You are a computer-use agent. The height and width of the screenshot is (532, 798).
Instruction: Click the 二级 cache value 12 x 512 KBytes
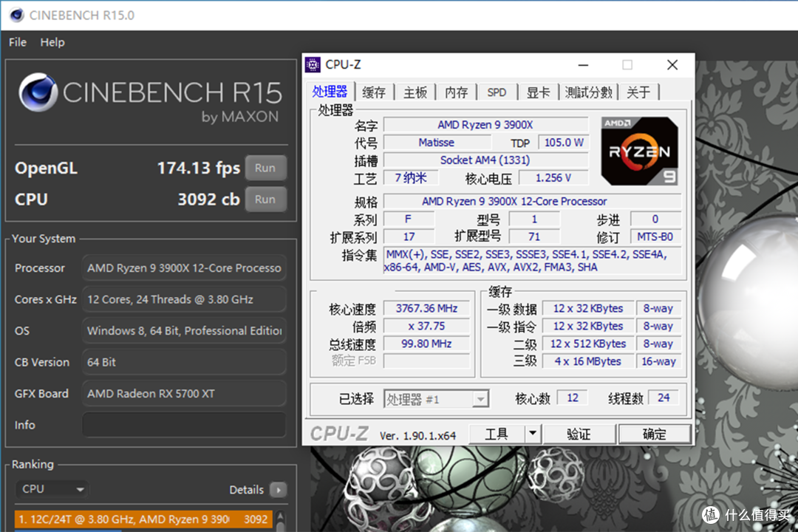pyautogui.click(x=588, y=344)
